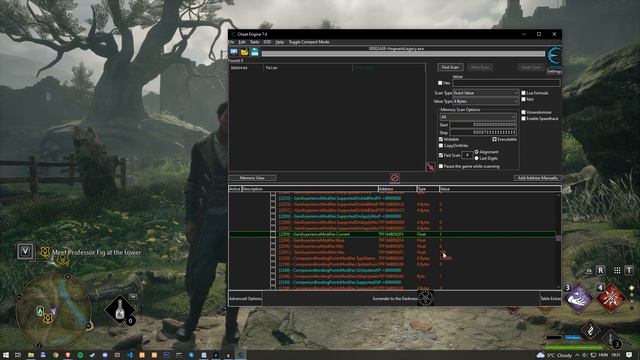
Task: Enable Pause the game while scanning
Action: point(441,166)
